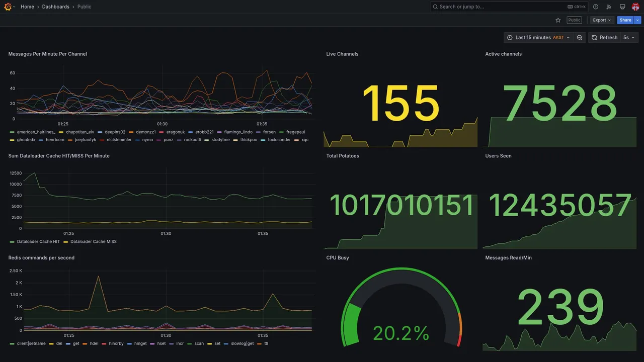The height and width of the screenshot is (362, 644).
Task: Go to Home in the breadcrumb
Action: [x=27, y=7]
